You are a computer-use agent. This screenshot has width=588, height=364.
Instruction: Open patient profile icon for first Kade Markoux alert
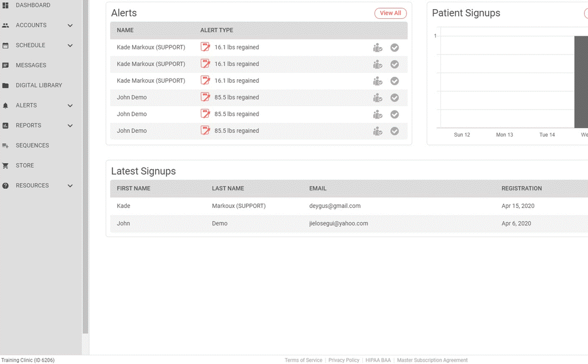(377, 48)
